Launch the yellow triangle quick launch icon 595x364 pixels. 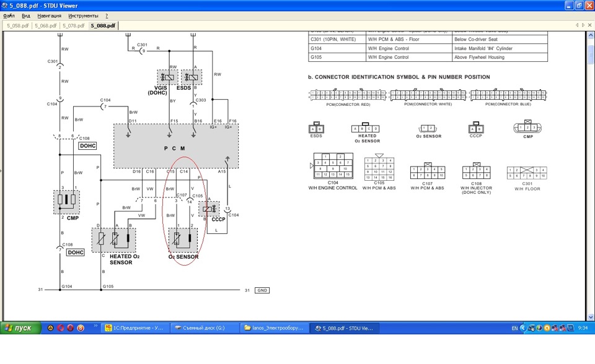coord(50,328)
